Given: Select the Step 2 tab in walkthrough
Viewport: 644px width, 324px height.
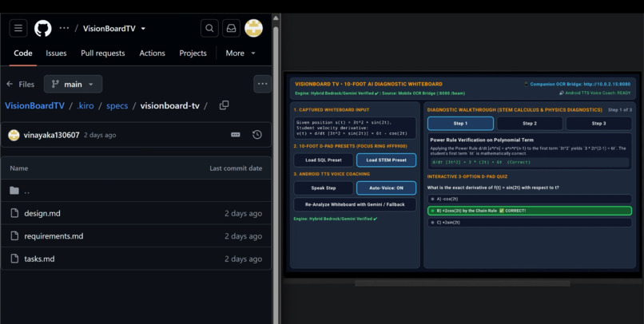Looking at the screenshot, I should (x=530, y=124).
